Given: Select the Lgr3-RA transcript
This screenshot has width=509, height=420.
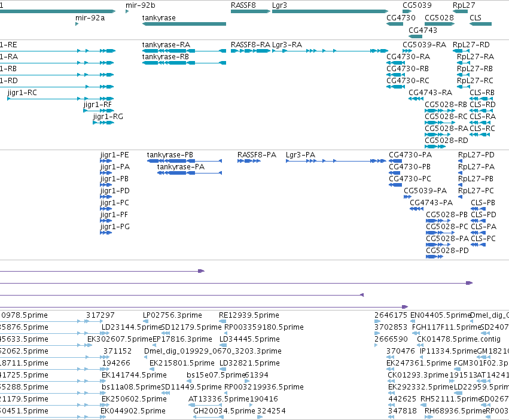Looking at the screenshot, I should [x=330, y=51].
